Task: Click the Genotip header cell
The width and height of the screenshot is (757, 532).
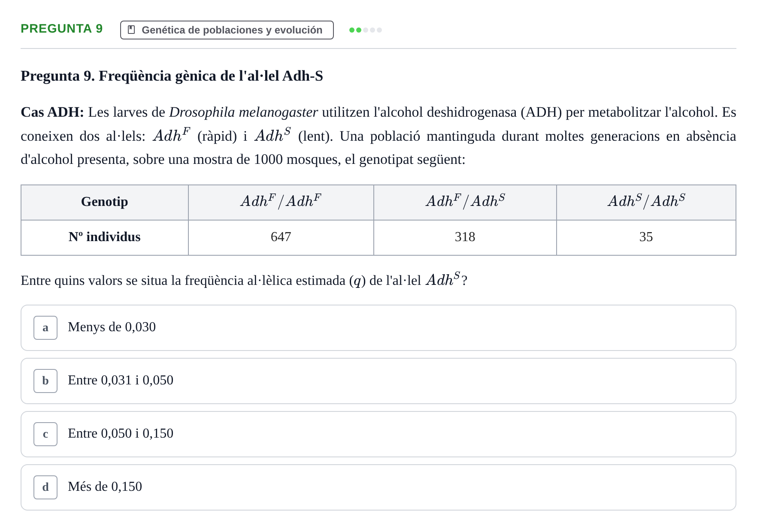Action: [105, 202]
